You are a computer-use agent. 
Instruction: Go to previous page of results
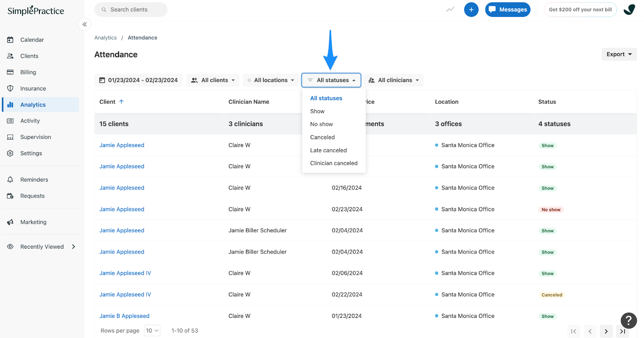[590, 331]
